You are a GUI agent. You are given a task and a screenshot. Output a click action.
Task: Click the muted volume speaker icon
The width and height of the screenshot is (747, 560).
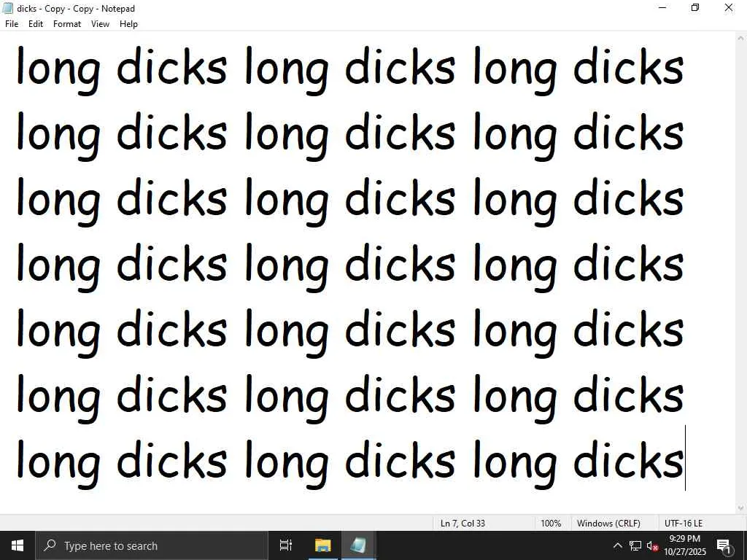(x=651, y=545)
